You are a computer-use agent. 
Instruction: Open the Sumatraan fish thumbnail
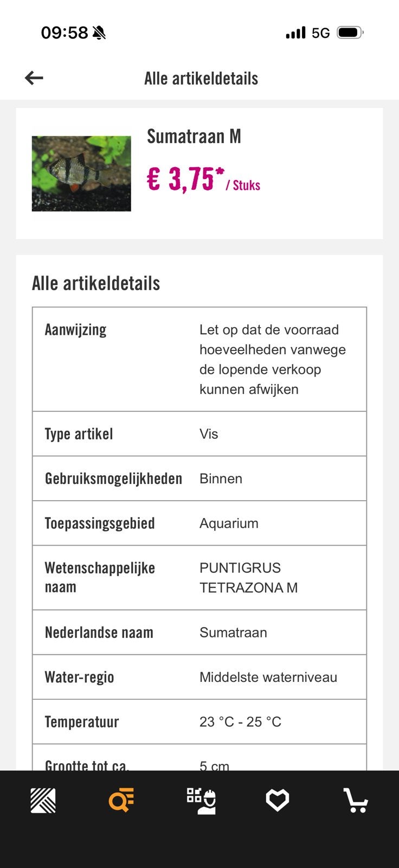point(81,174)
